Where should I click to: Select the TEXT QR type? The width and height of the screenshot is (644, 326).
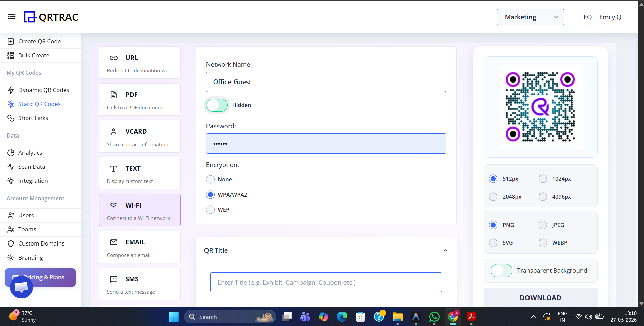[x=140, y=173]
